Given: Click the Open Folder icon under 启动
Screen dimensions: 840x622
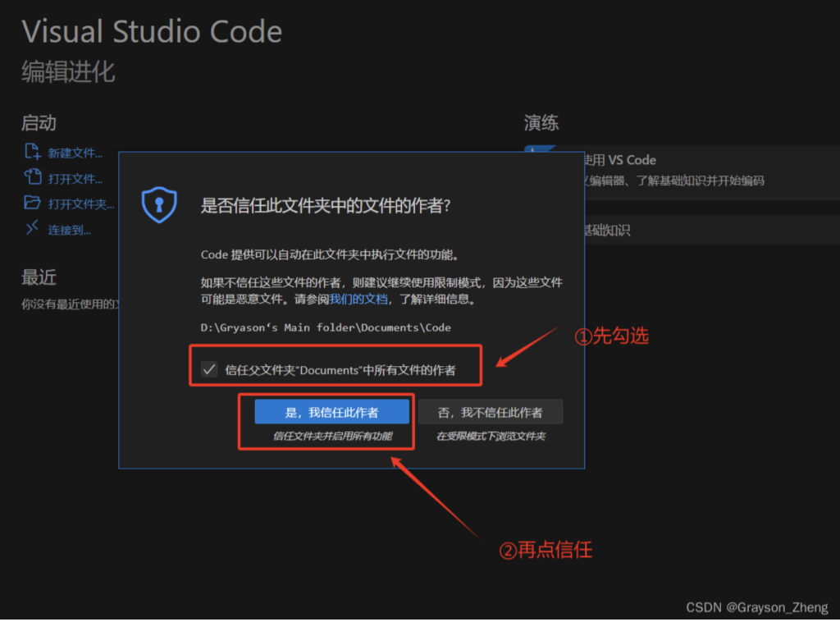Looking at the screenshot, I should tap(32, 203).
